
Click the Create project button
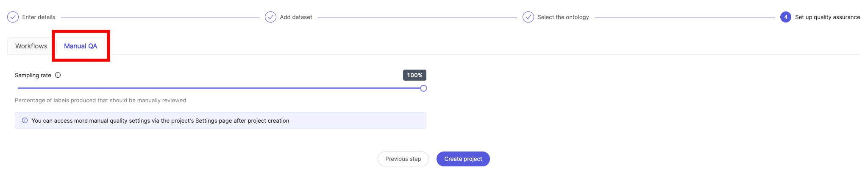463,159
